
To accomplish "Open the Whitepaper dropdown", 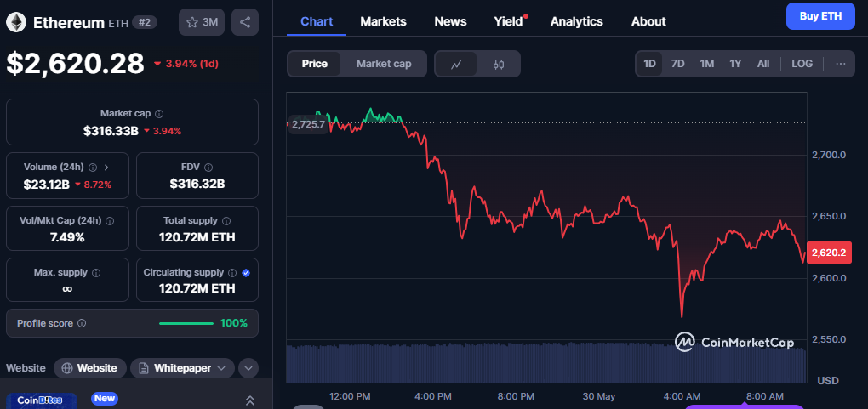I will [x=183, y=368].
